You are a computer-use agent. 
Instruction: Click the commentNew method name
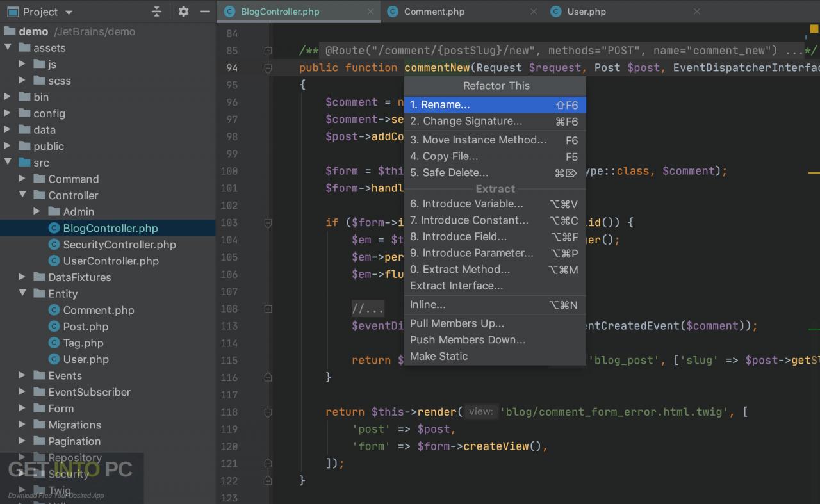pos(437,67)
